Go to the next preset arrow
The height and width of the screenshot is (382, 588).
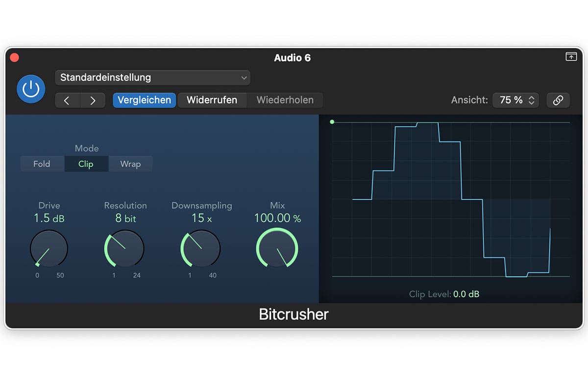pos(93,100)
